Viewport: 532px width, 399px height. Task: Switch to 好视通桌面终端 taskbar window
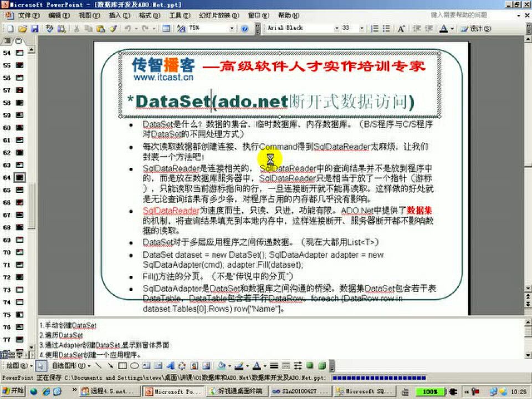[237, 391]
